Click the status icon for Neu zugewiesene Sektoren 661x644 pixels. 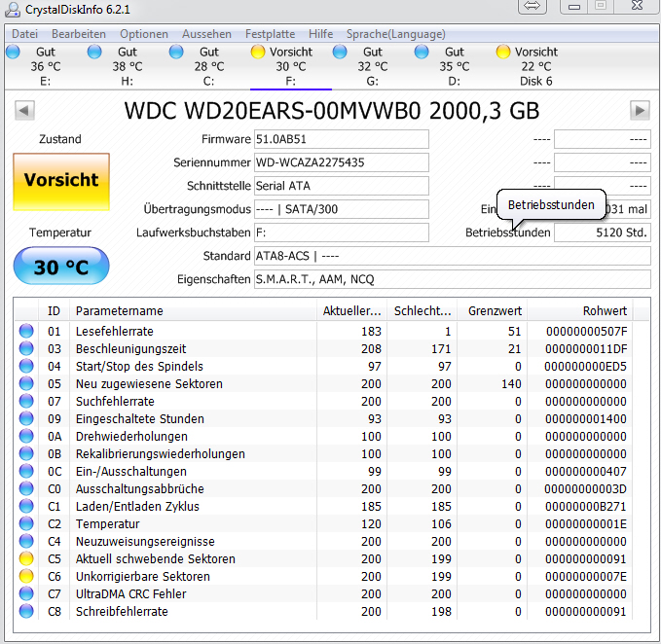26,383
